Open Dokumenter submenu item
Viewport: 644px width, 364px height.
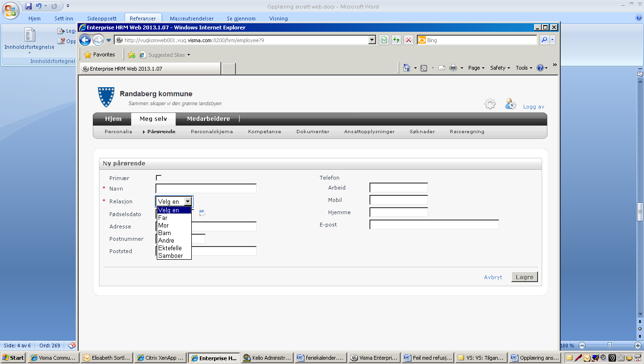click(313, 132)
